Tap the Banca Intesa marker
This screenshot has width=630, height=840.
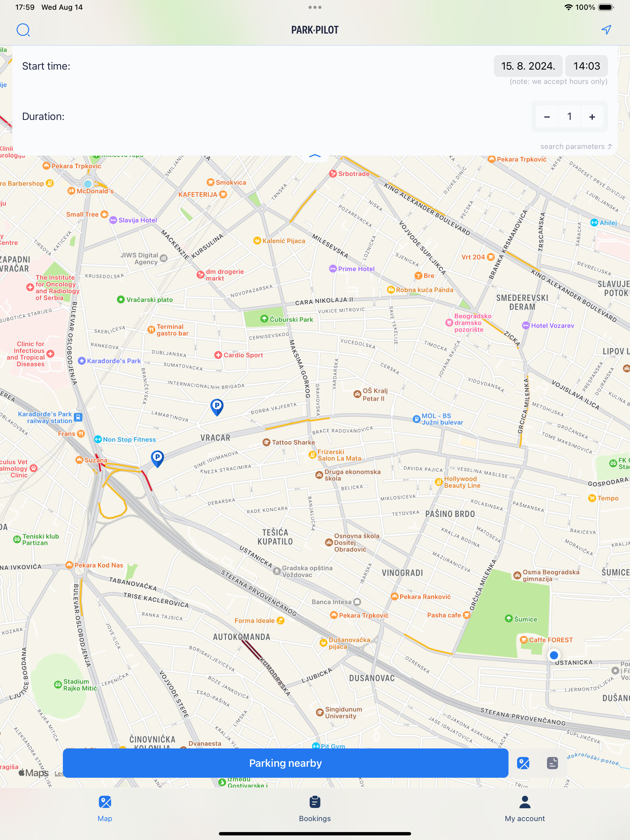(357, 602)
